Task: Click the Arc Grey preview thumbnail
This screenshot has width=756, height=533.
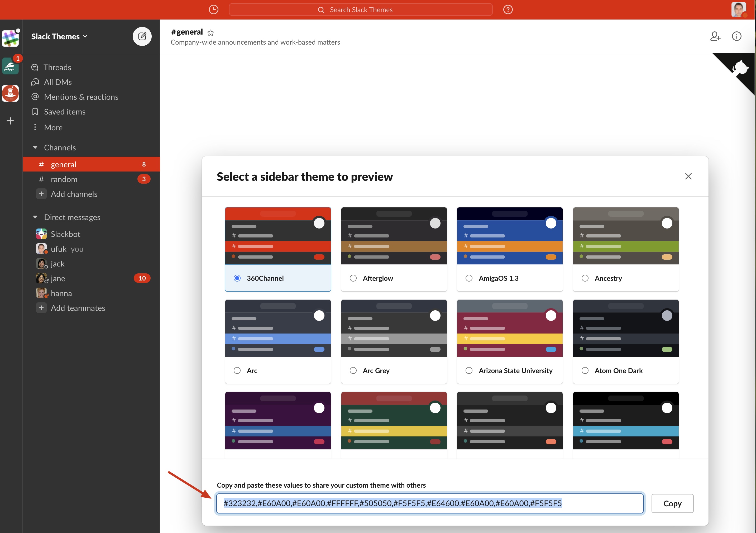Action: 394,328
